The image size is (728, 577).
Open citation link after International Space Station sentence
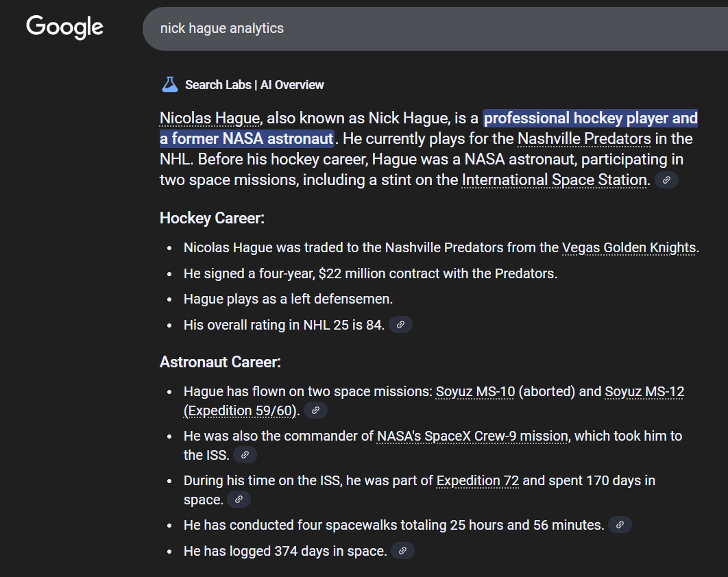666,180
